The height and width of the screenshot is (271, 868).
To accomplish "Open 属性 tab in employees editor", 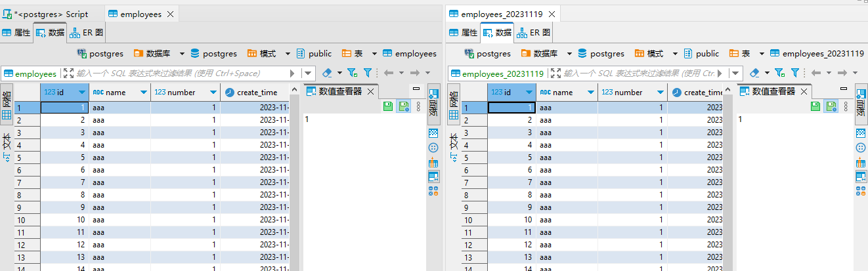I will click(16, 32).
